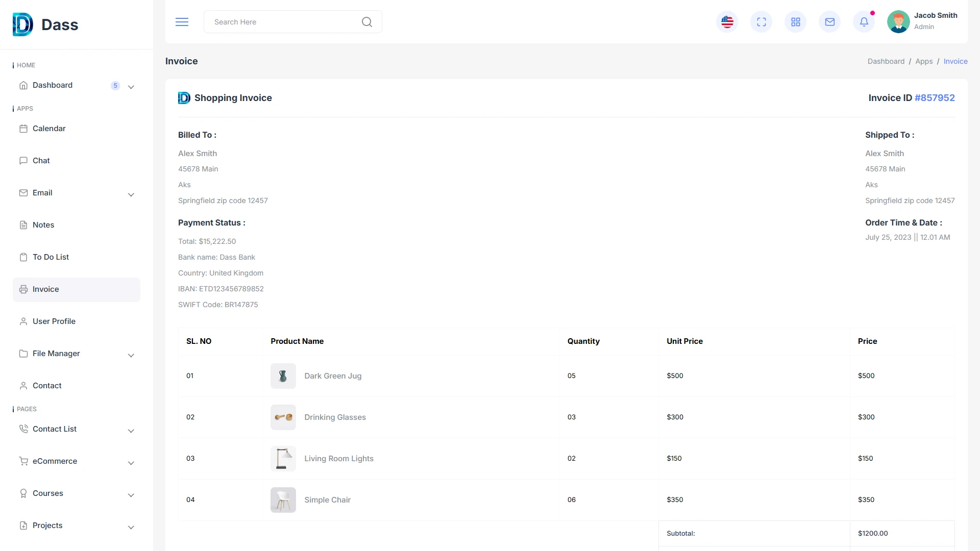Open the mail envelope icon in header

(829, 22)
